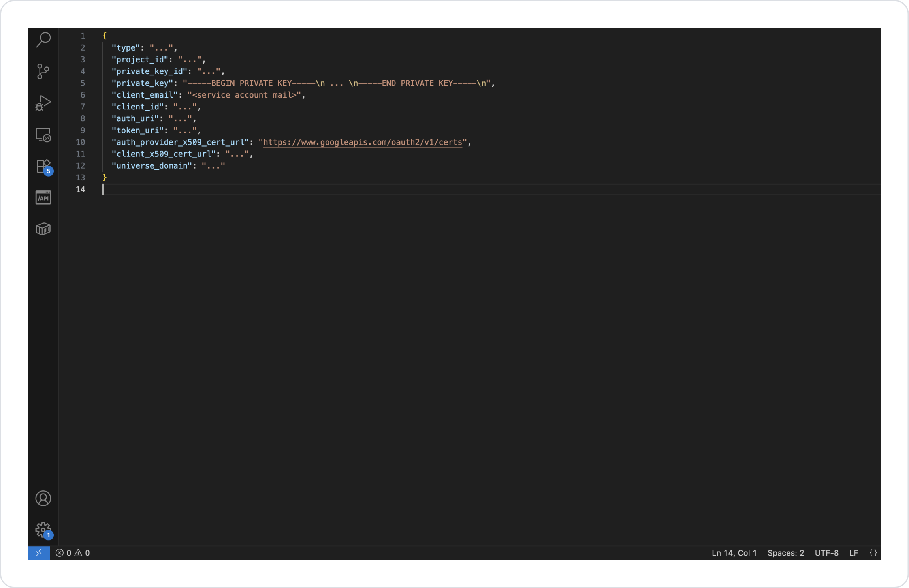Change end of line sequence LF
Screen dimensions: 909x588
pyautogui.click(x=854, y=553)
